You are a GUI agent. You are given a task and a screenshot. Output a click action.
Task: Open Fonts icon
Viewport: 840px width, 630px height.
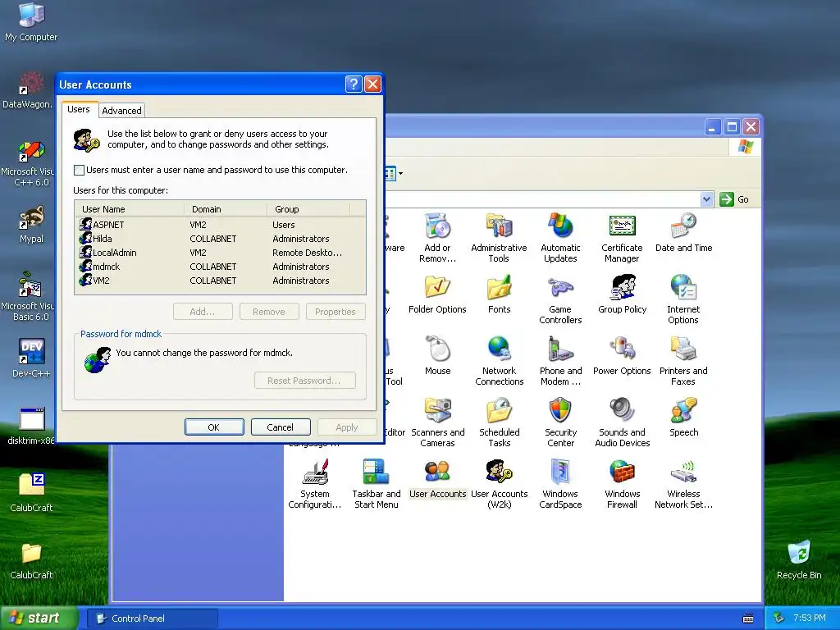[x=499, y=294]
